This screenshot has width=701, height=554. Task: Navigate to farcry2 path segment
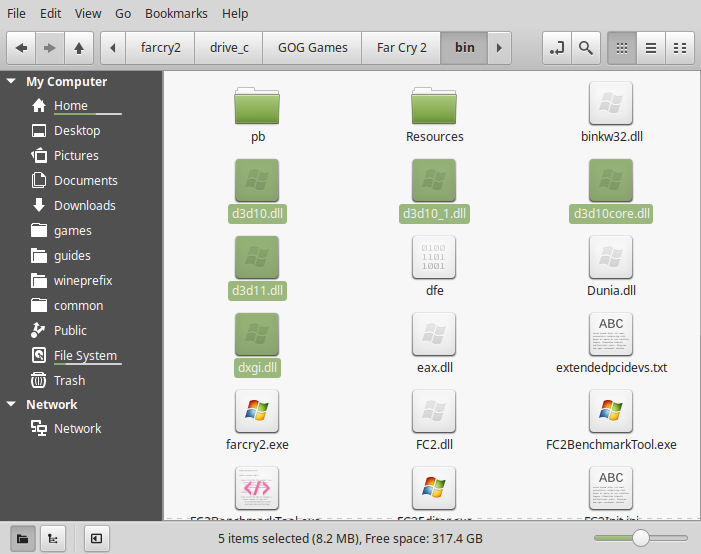pyautogui.click(x=160, y=48)
